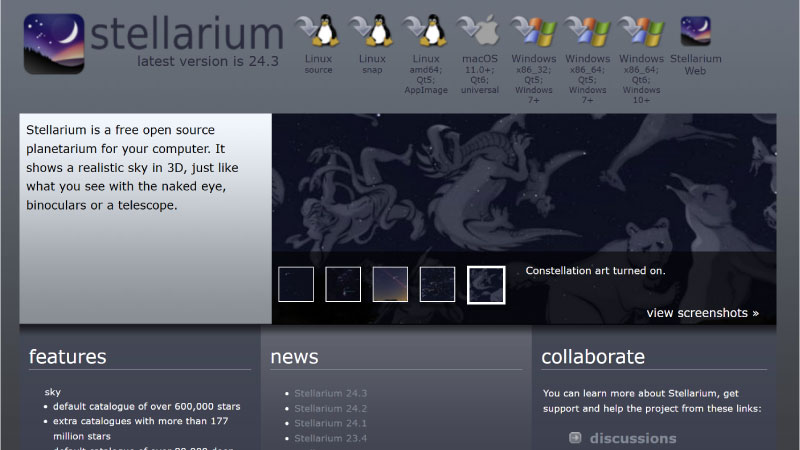
Task: Click the macOS apple download icon
Action: click(480, 32)
